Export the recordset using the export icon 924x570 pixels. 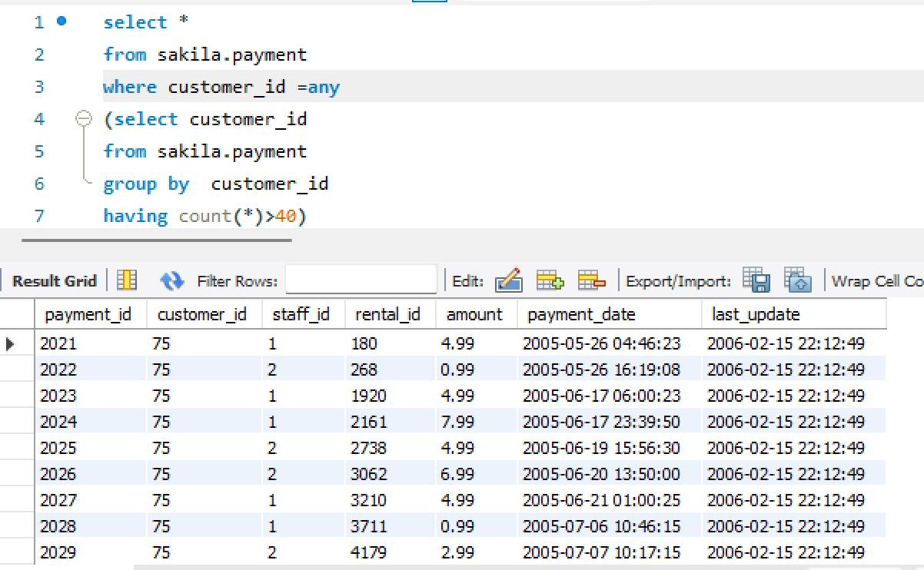(x=759, y=280)
